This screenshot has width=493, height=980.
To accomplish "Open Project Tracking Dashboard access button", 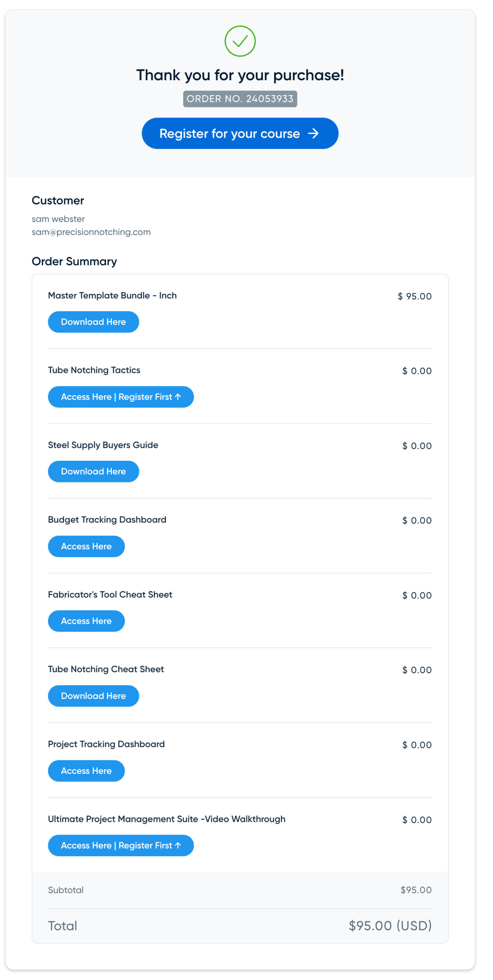I will 86,771.
